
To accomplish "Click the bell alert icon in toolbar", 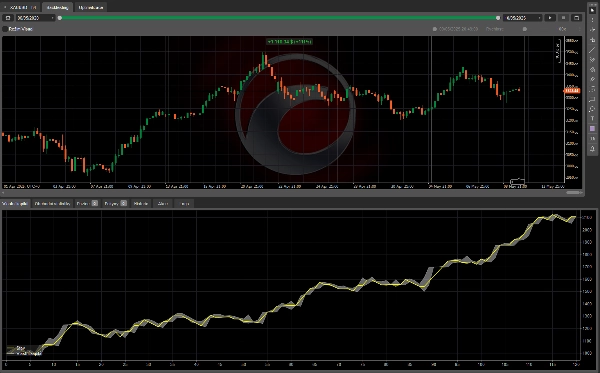I will coord(592,148).
